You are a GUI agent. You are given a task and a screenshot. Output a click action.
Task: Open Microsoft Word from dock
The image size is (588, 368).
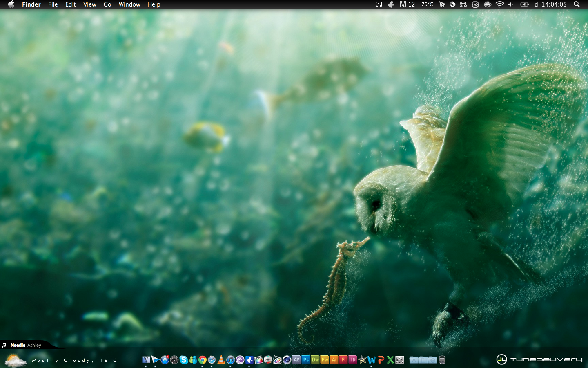371,360
